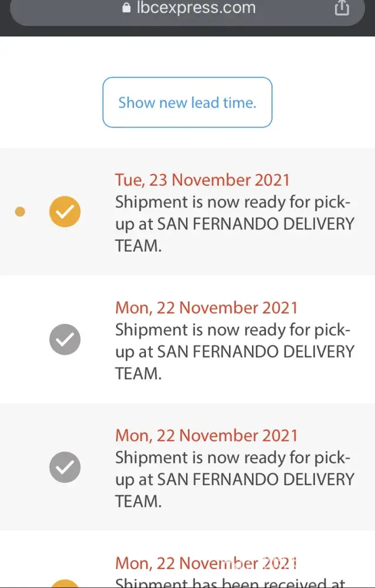This screenshot has height=588, width=375.
Task: Click the orange dot current-status marker
Action: point(20,212)
